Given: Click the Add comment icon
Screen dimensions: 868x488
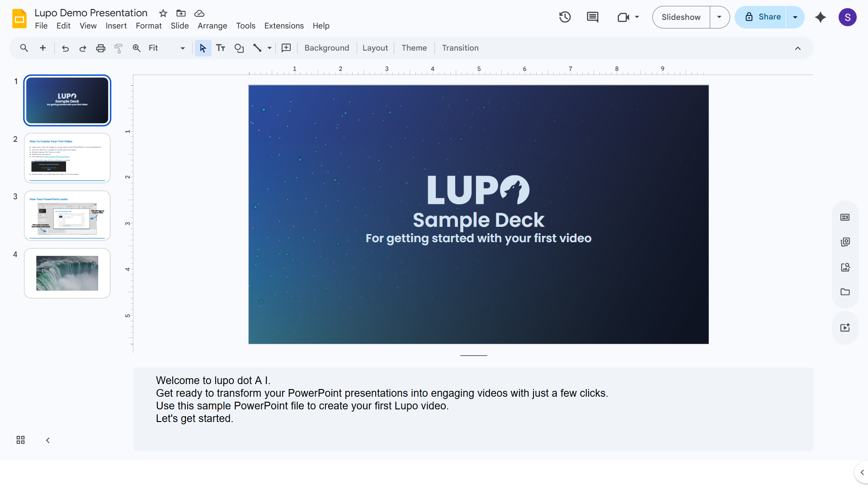Looking at the screenshot, I should (x=286, y=48).
